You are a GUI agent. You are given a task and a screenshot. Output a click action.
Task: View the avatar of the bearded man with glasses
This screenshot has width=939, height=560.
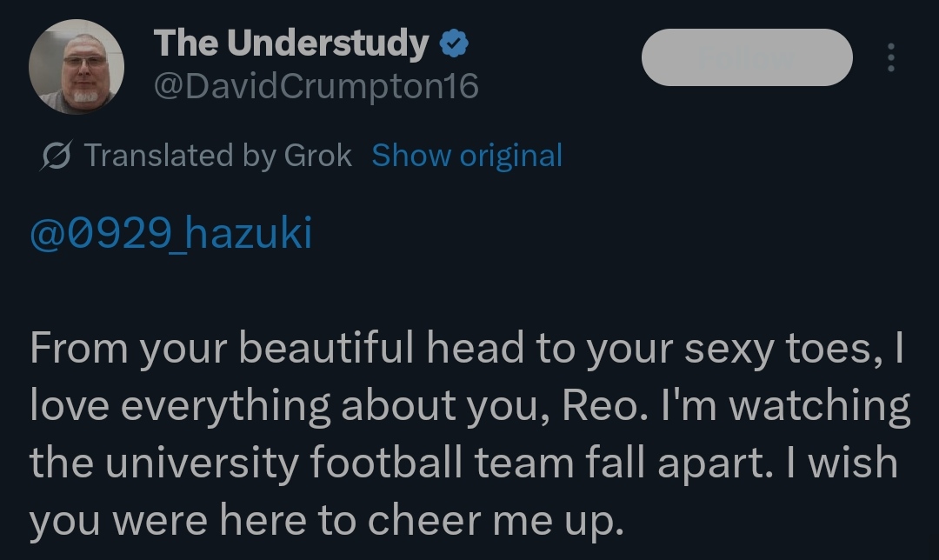(77, 68)
